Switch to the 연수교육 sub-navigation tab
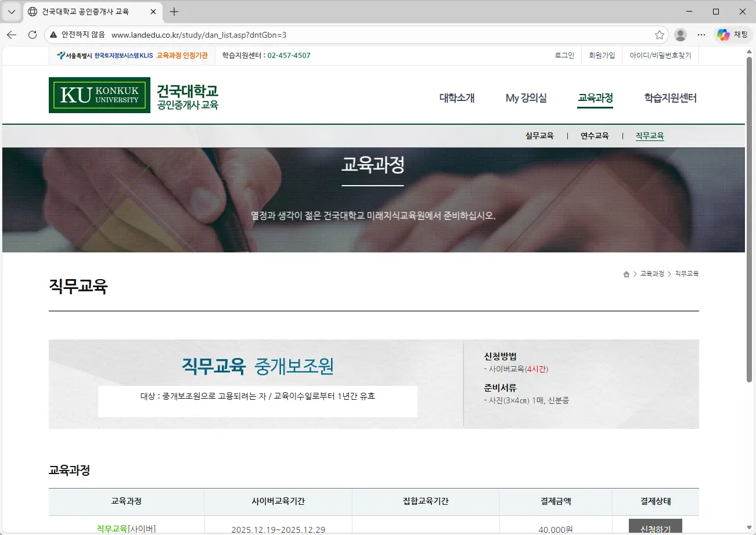756x535 pixels. (x=594, y=135)
